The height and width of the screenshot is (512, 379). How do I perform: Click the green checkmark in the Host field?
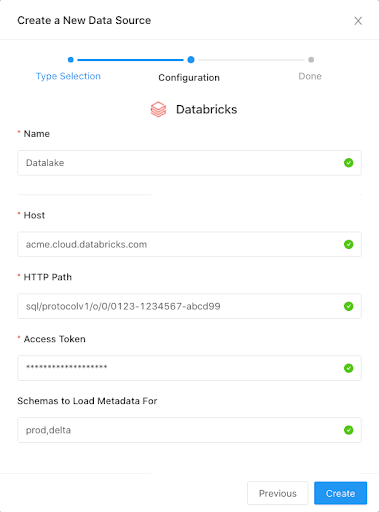click(349, 244)
